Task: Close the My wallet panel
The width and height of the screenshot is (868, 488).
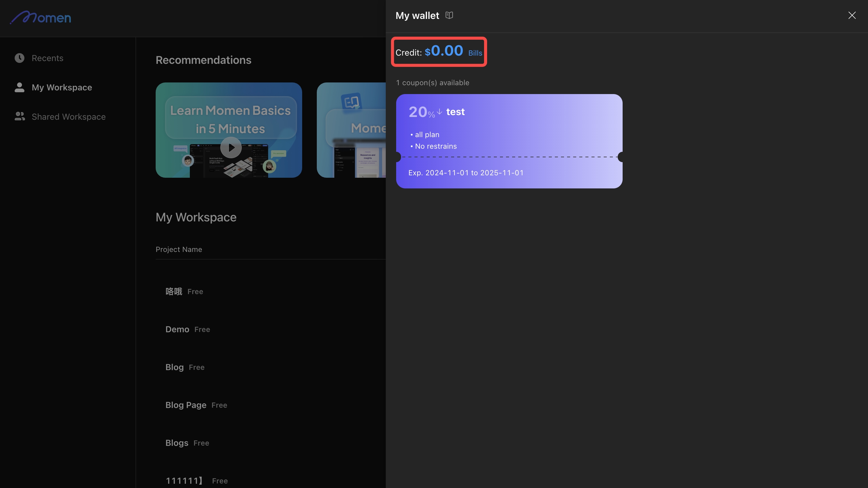Action: (852, 15)
